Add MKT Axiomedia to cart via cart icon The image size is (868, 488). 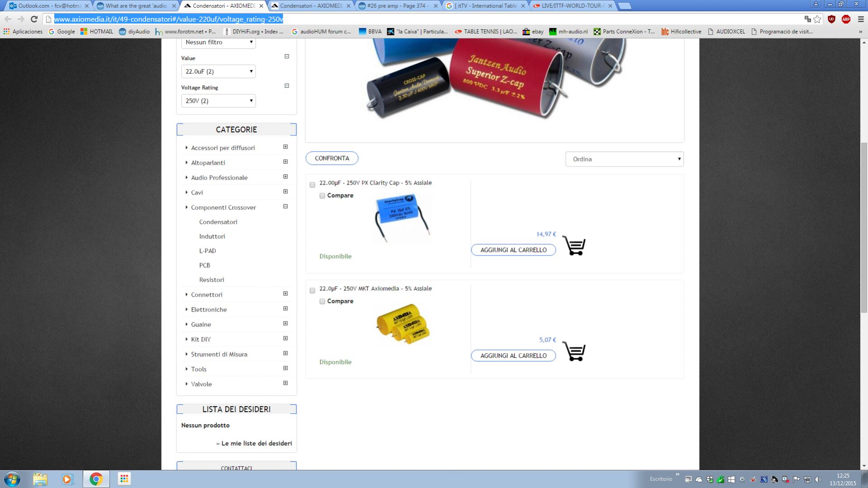(x=574, y=351)
